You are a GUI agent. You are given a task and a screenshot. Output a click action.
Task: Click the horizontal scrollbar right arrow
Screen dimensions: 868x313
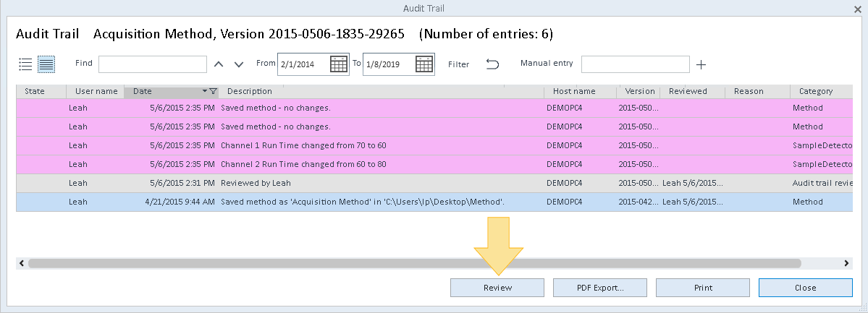point(846,263)
